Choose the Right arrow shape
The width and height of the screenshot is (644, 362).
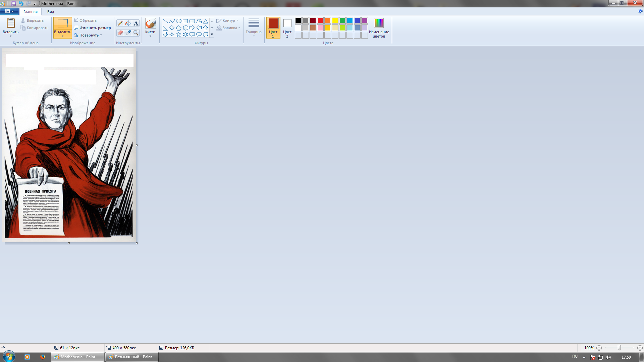[192, 28]
